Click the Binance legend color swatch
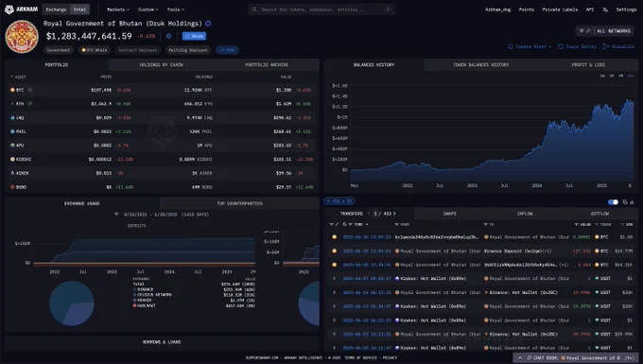Screen dimensions: 643x364 (134, 289)
